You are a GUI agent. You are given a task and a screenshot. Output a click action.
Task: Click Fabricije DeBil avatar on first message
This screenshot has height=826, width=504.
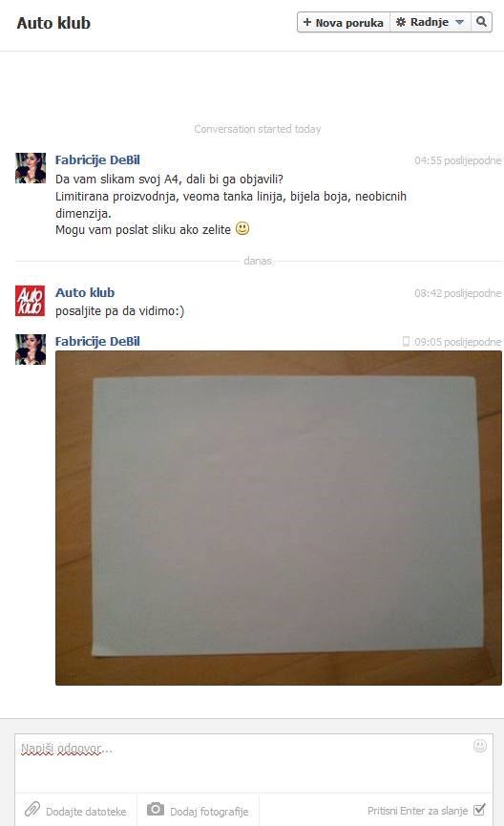[x=30, y=168]
